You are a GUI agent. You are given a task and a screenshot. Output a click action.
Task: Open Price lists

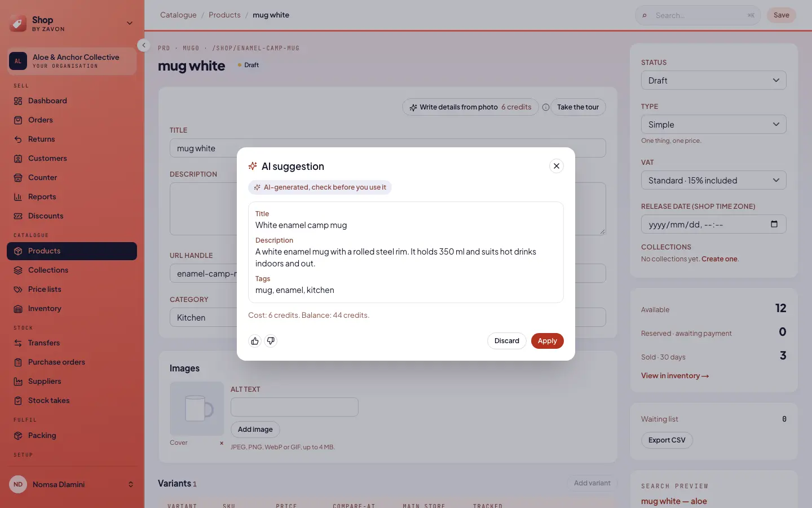coord(72,290)
